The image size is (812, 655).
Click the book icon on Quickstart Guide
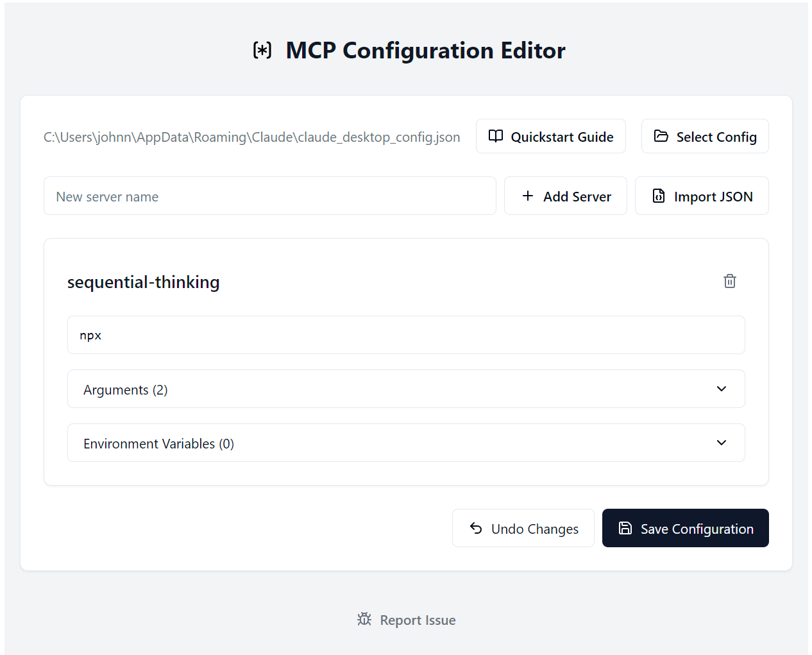(x=495, y=136)
